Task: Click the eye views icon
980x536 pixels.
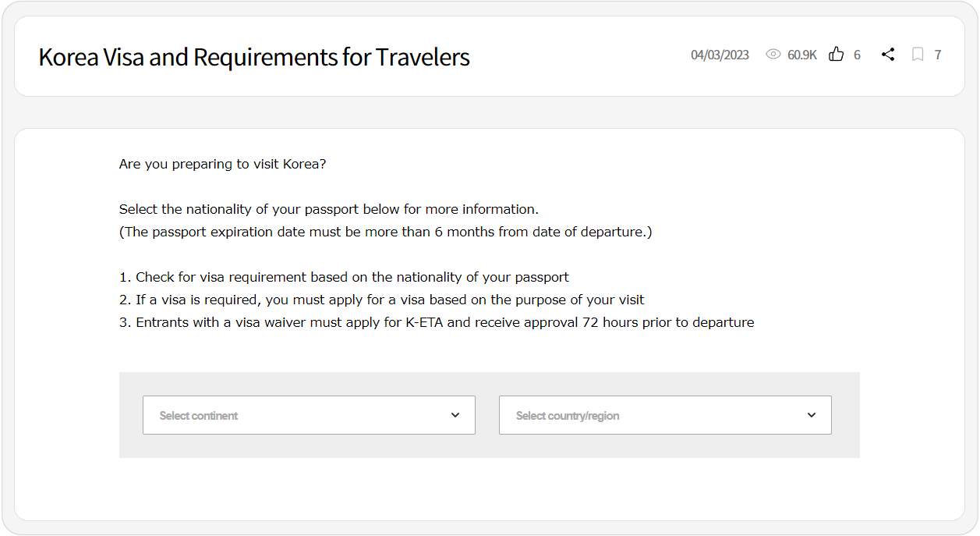Action: click(773, 55)
